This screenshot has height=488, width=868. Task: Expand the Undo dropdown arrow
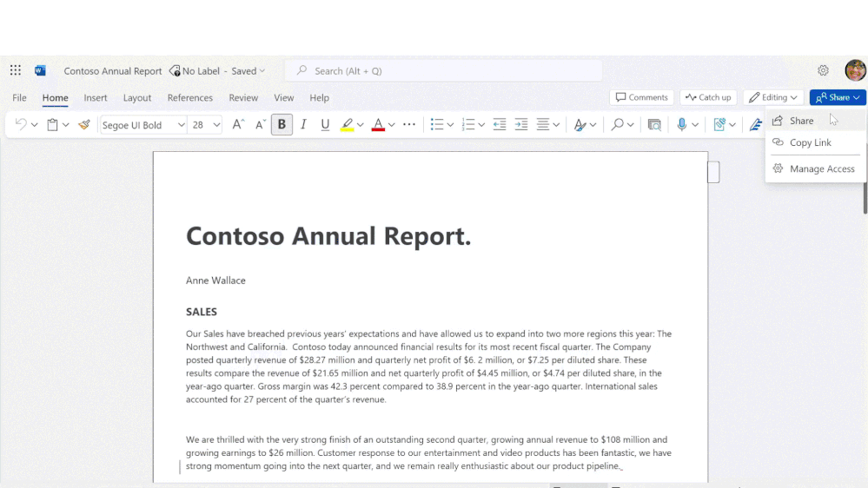(x=35, y=125)
